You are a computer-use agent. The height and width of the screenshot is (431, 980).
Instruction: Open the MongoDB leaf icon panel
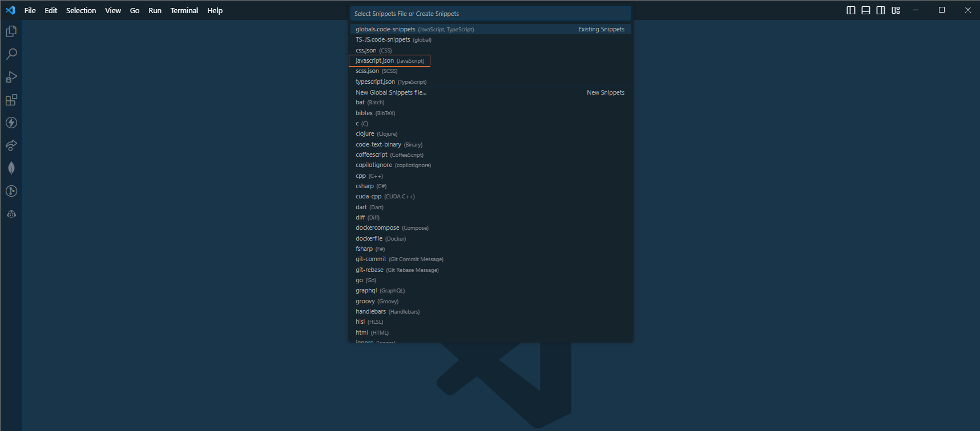tap(11, 168)
